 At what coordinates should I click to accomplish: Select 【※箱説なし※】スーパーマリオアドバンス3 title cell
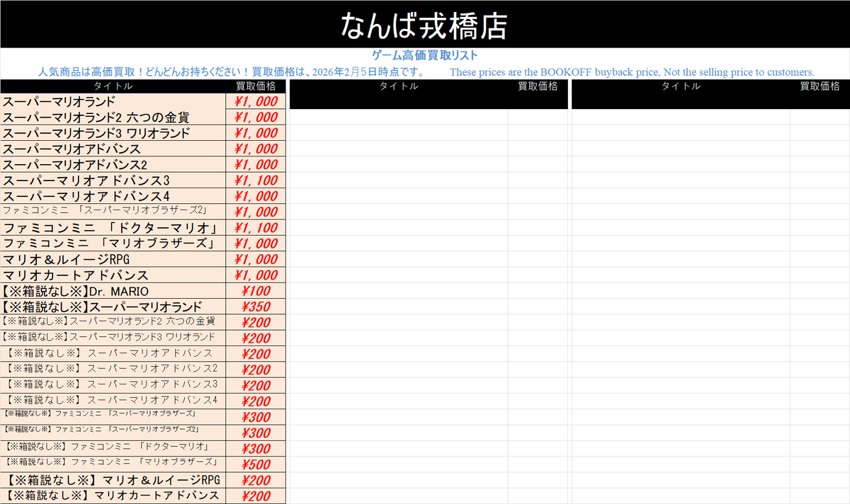point(113,385)
